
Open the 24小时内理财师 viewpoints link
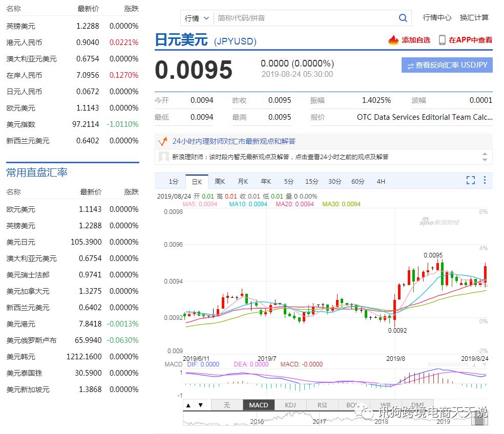pos(234,141)
